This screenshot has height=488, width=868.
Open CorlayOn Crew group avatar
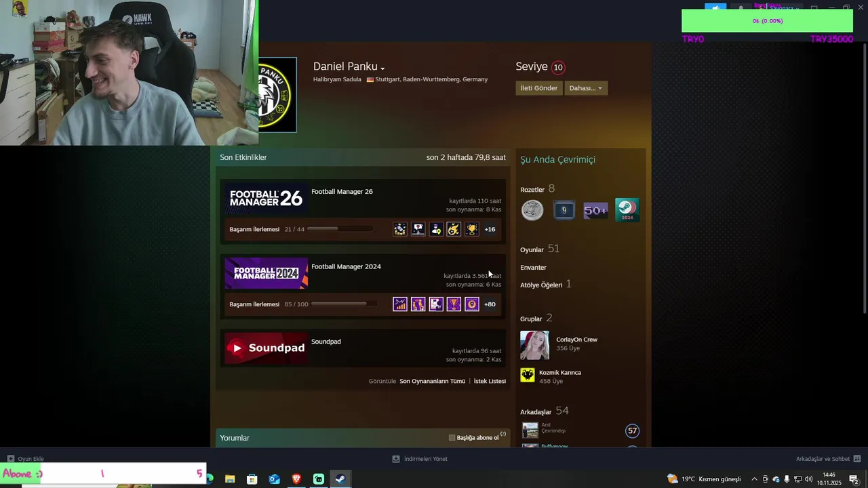pyautogui.click(x=534, y=345)
